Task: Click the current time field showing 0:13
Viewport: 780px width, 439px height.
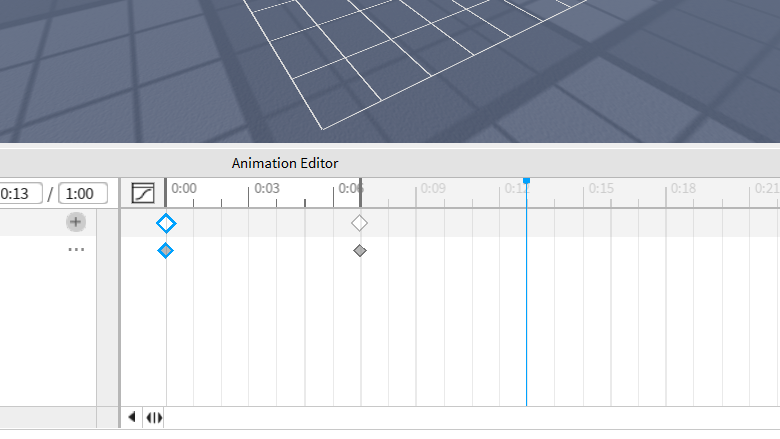Action: pyautogui.click(x=22, y=194)
